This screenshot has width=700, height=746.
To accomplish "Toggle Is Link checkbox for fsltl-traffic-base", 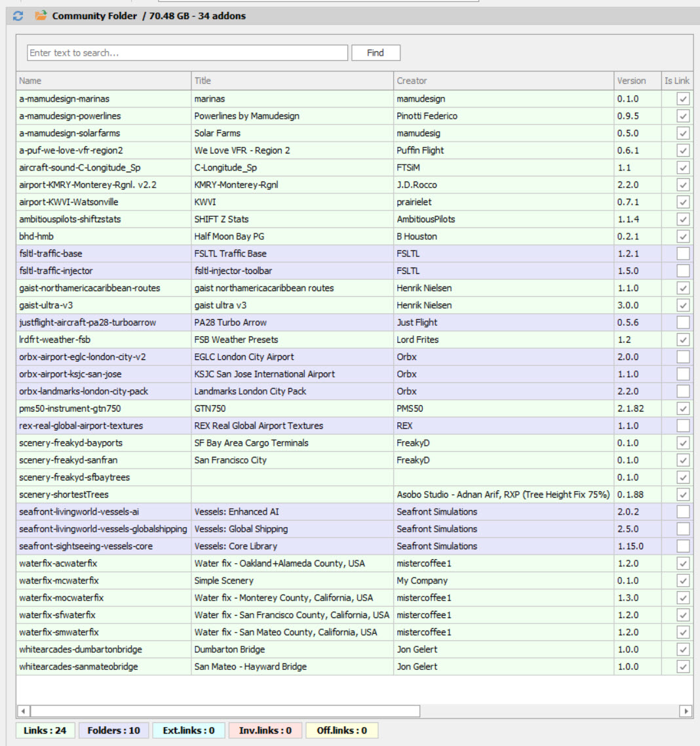I will click(x=683, y=254).
